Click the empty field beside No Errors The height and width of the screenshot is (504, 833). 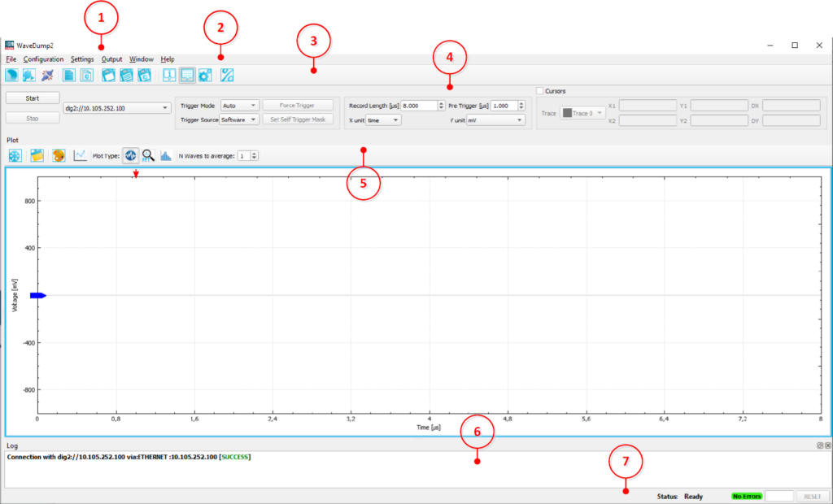(x=778, y=497)
